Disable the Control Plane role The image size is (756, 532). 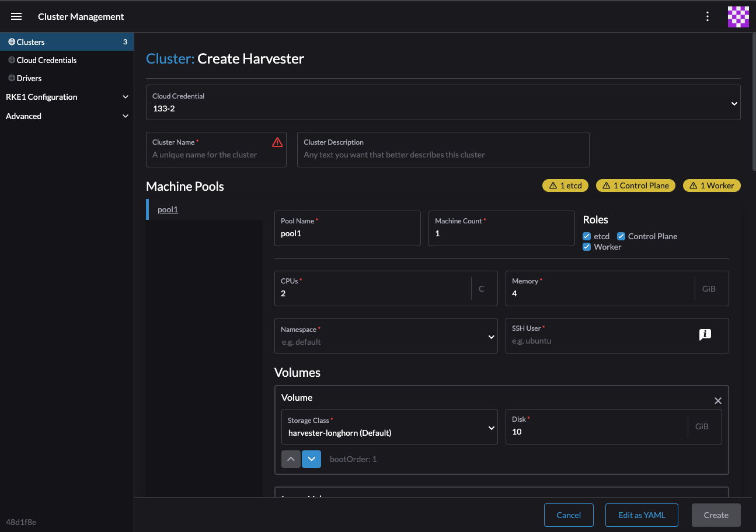click(x=621, y=236)
